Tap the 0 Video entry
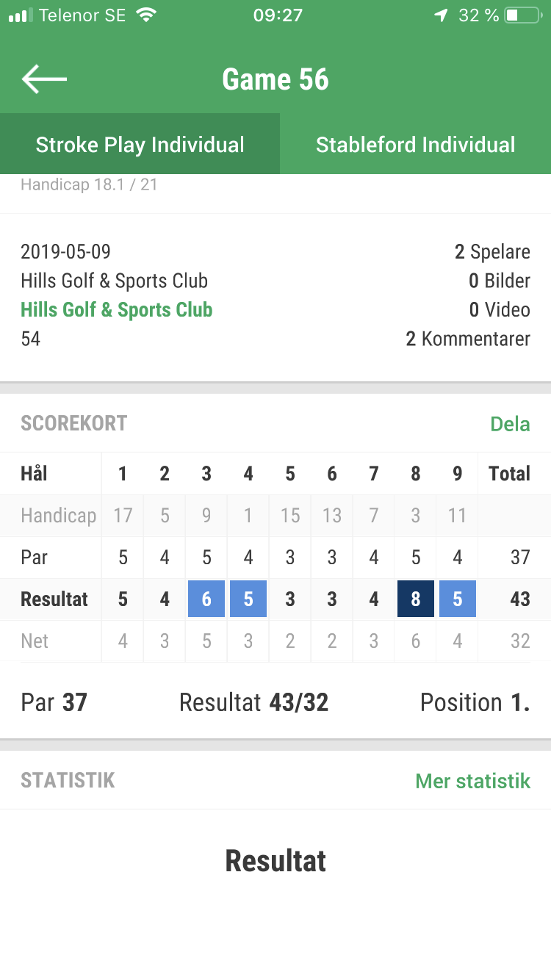 pyautogui.click(x=500, y=310)
